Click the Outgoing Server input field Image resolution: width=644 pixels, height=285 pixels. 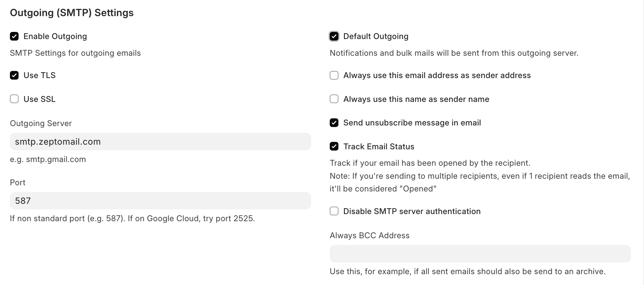click(160, 142)
